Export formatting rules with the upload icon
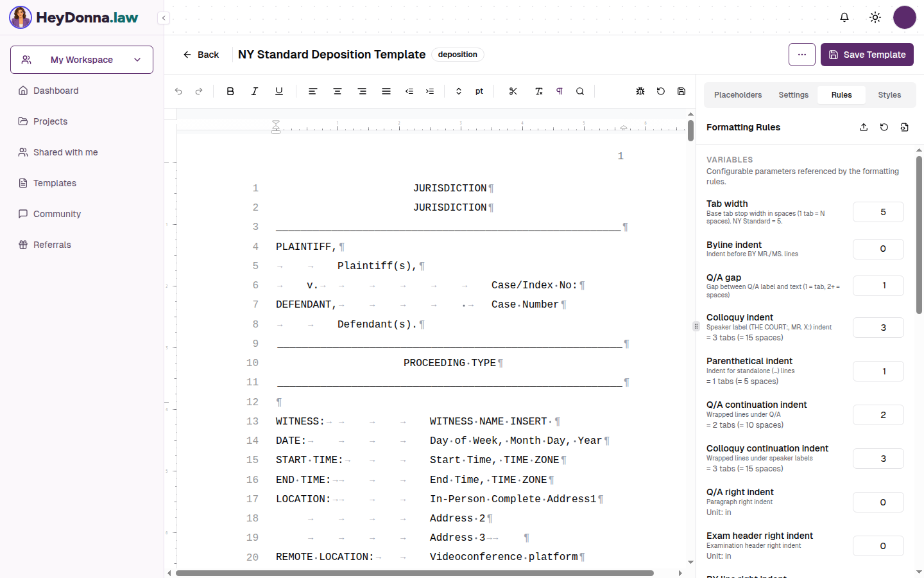Screen dimensions: 924x578 (864, 127)
